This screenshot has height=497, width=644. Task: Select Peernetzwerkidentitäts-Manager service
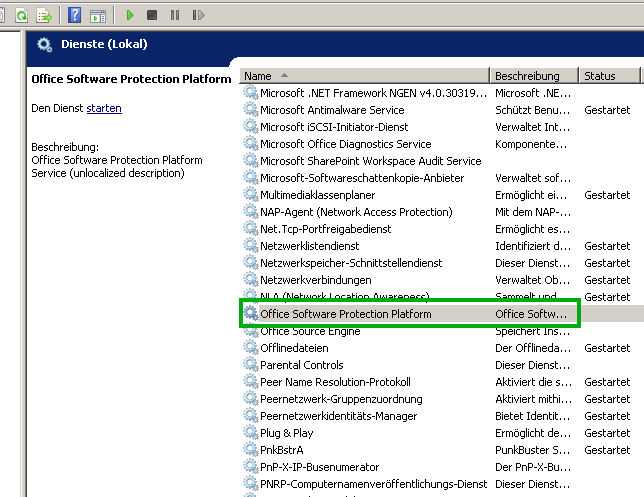tap(338, 416)
